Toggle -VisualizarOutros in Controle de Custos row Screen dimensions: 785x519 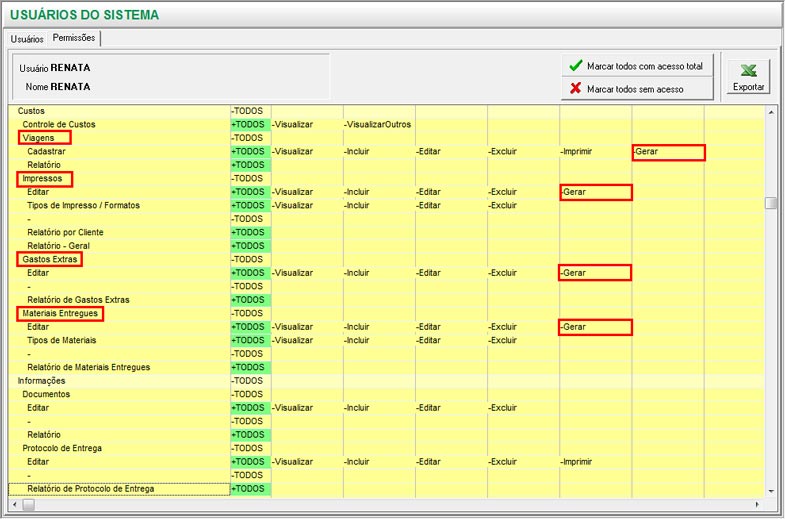click(379, 125)
